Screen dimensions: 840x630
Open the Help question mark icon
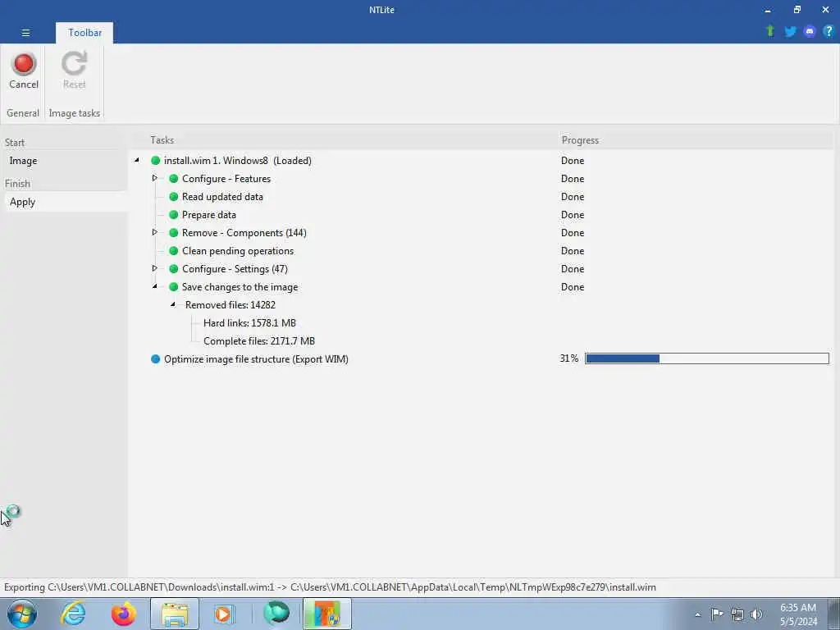(x=829, y=31)
